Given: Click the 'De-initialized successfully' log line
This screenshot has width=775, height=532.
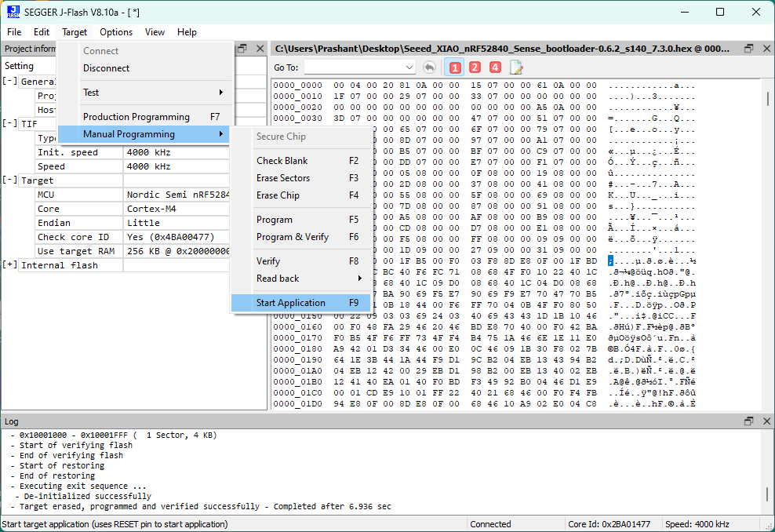Looking at the screenshot, I should [x=83, y=496].
